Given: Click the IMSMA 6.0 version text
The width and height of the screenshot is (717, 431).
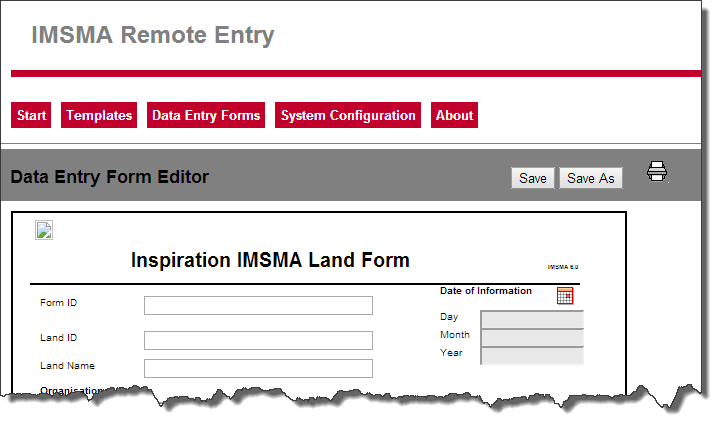Looking at the screenshot, I should coord(563,267).
